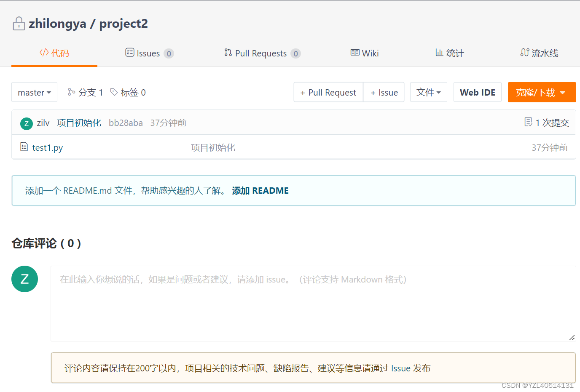This screenshot has height=392, width=580.
Task: Go to the 流水线 tab
Action: [x=540, y=53]
